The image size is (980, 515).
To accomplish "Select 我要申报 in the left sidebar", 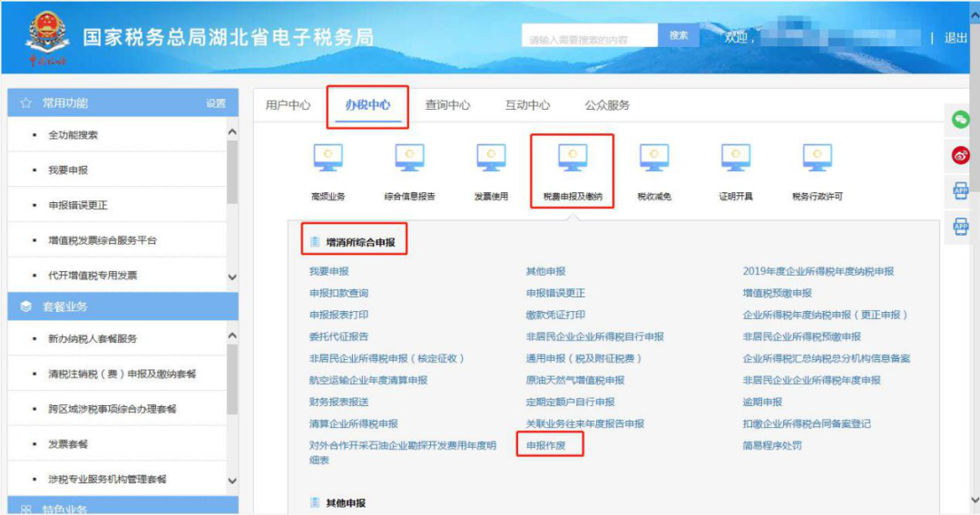I will (x=68, y=170).
